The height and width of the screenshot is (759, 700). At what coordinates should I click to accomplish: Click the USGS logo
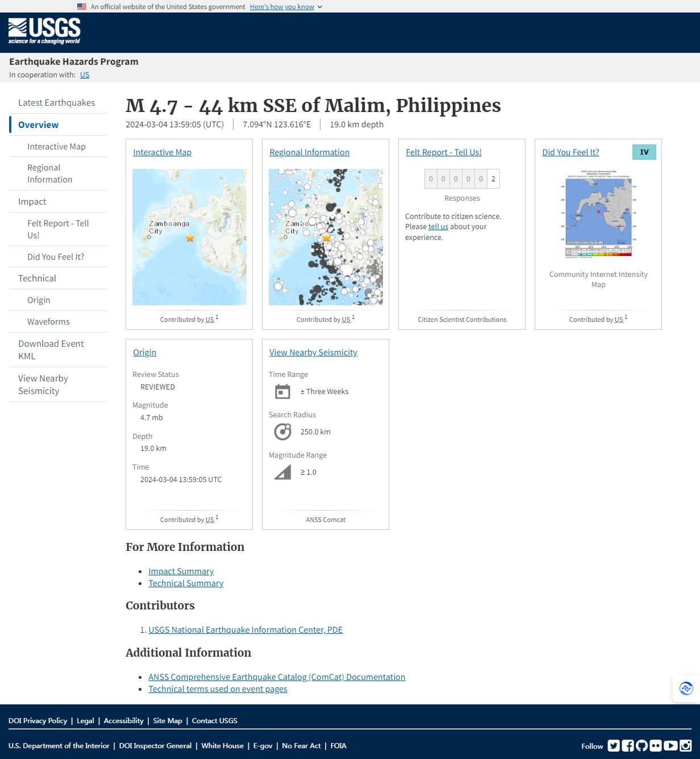(44, 31)
